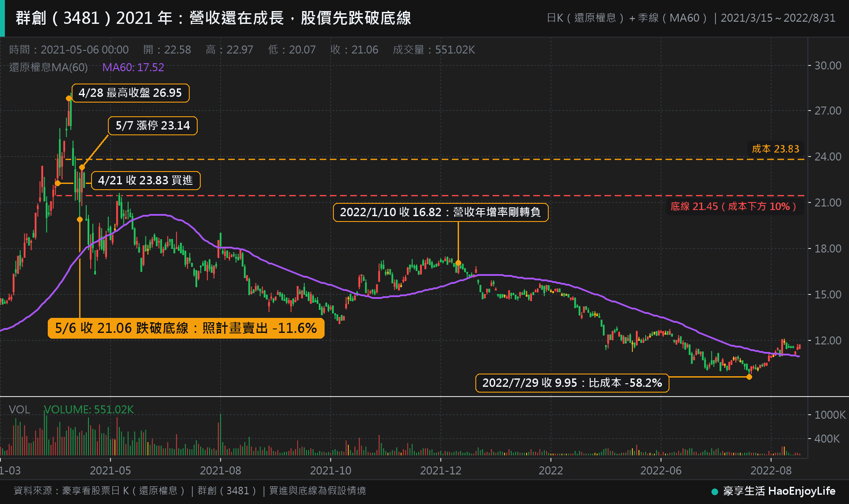
Task: Click the VOL panel label
Action: pos(19,409)
